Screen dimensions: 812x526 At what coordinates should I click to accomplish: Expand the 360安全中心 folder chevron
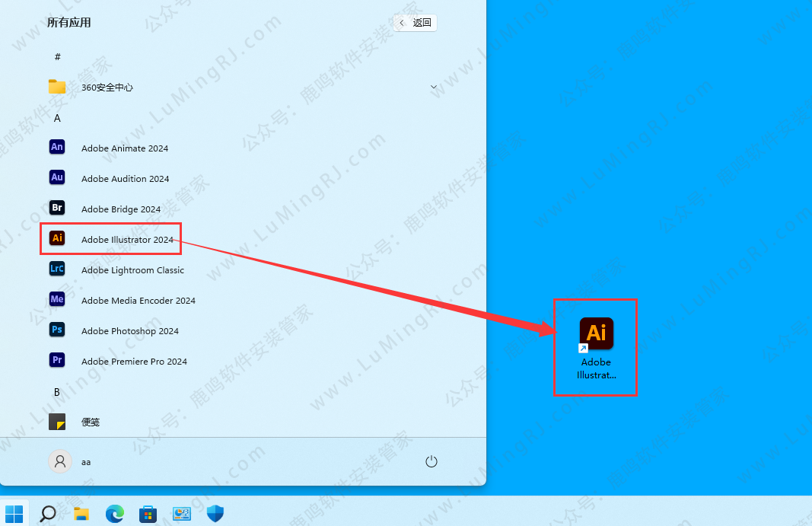coord(434,87)
